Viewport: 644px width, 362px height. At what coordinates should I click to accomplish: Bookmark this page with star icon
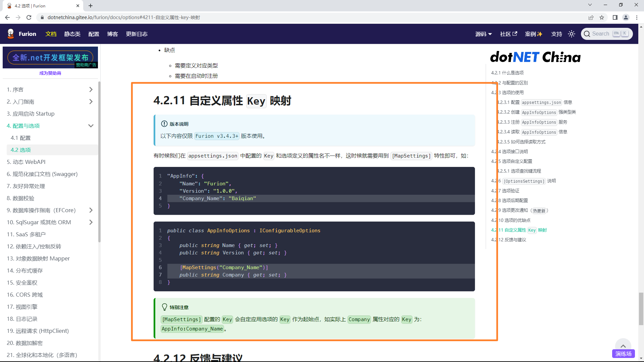[x=602, y=17]
